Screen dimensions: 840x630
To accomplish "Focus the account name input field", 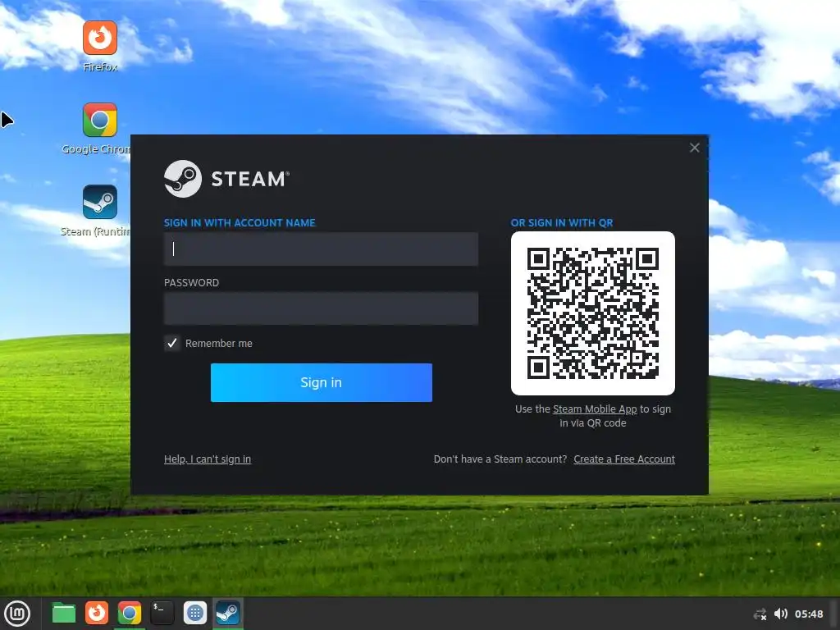I will click(x=321, y=249).
